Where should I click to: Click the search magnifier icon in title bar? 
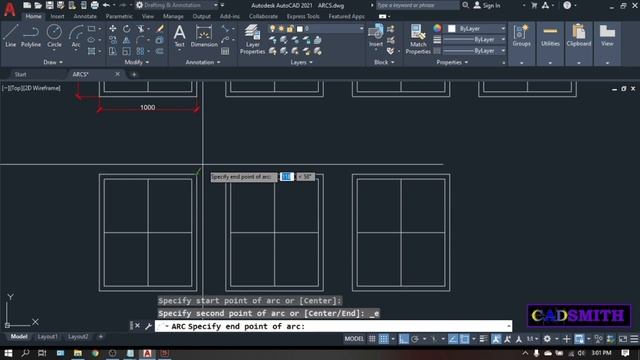(465, 5)
